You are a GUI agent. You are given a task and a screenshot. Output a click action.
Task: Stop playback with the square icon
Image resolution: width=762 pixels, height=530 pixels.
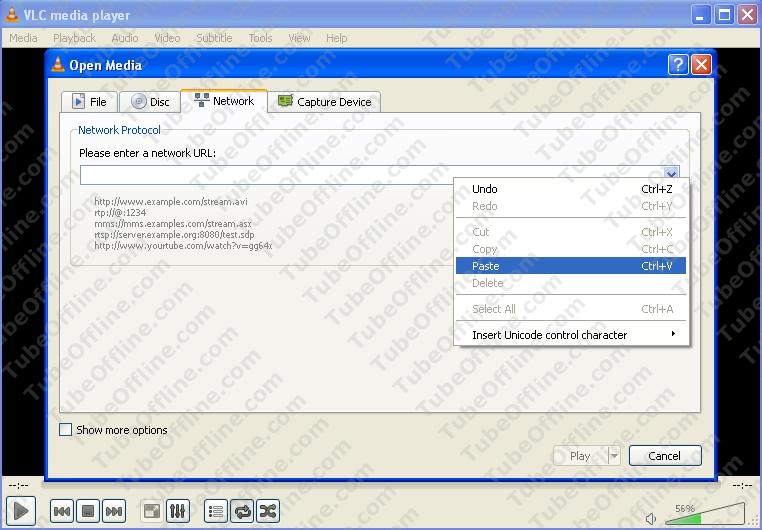pyautogui.click(x=88, y=511)
